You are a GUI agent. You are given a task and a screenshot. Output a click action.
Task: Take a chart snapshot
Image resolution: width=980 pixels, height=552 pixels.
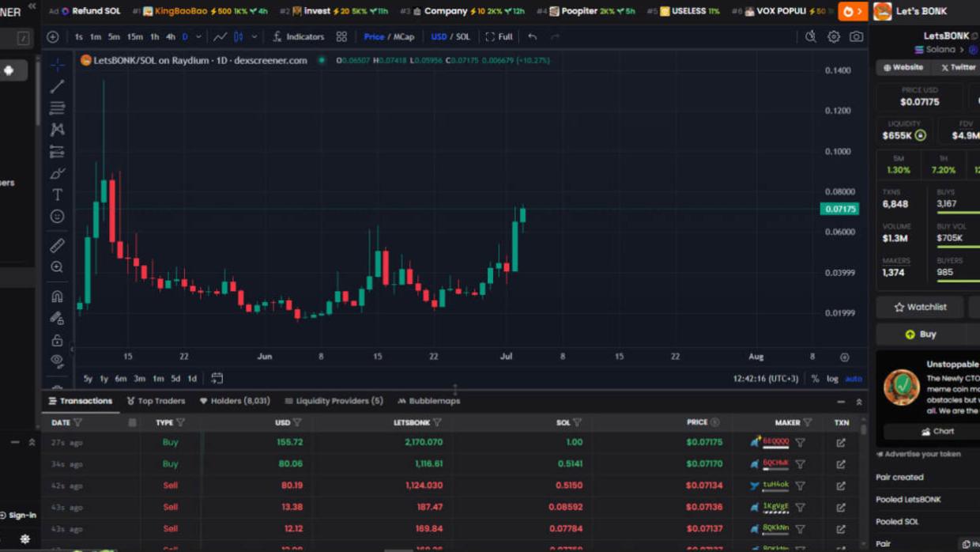pos(856,37)
